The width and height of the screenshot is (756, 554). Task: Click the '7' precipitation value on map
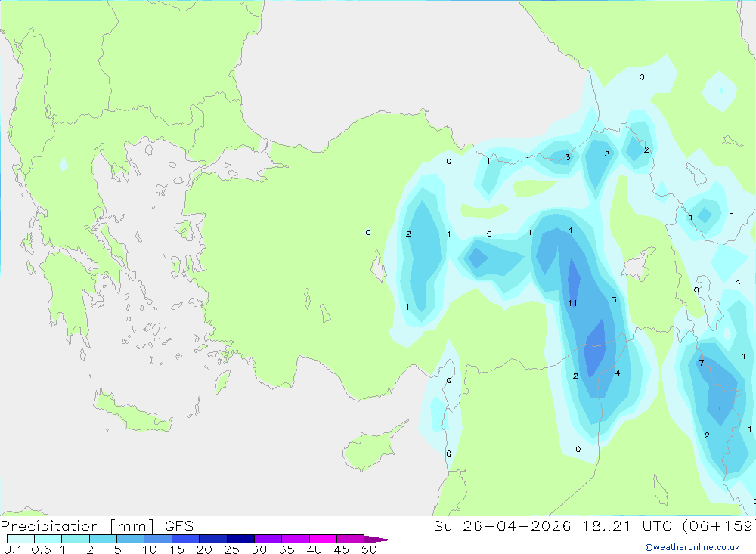point(702,363)
